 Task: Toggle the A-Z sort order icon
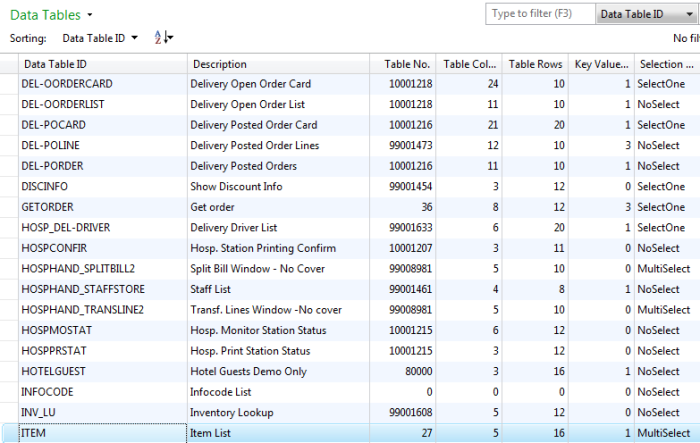pyautogui.click(x=163, y=38)
